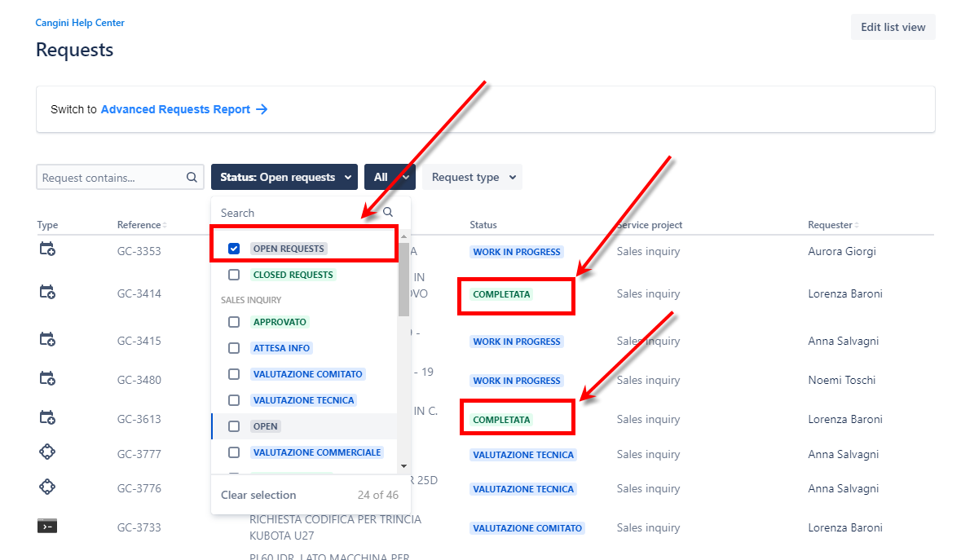Click the status list scrollbar down arrow

pyautogui.click(x=403, y=466)
